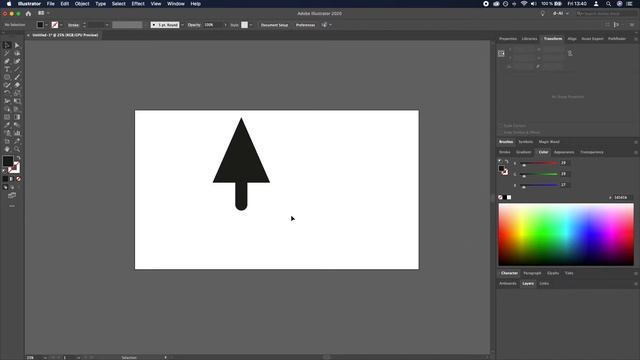This screenshot has width=640, height=360.
Task: Select the Ellipse shape tool
Action: point(7,77)
